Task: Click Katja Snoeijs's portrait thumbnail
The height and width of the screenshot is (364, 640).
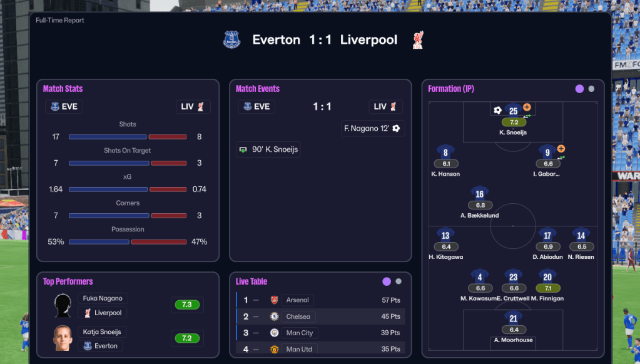Action: pos(63,338)
